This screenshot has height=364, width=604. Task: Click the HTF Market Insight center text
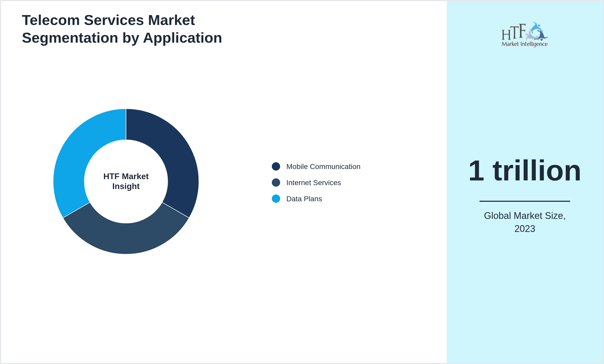126,181
